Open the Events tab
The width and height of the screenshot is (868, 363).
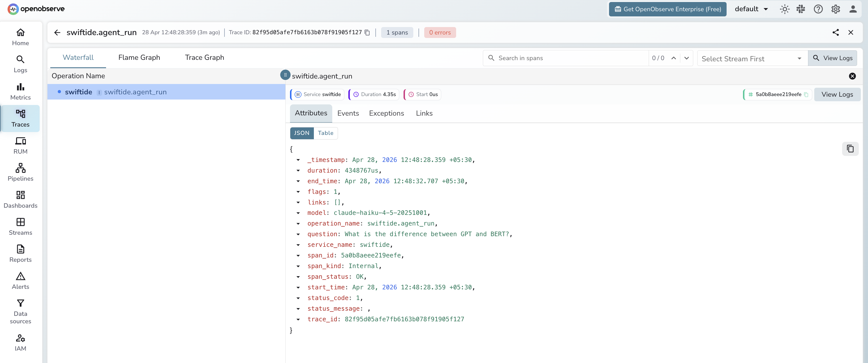pyautogui.click(x=348, y=113)
